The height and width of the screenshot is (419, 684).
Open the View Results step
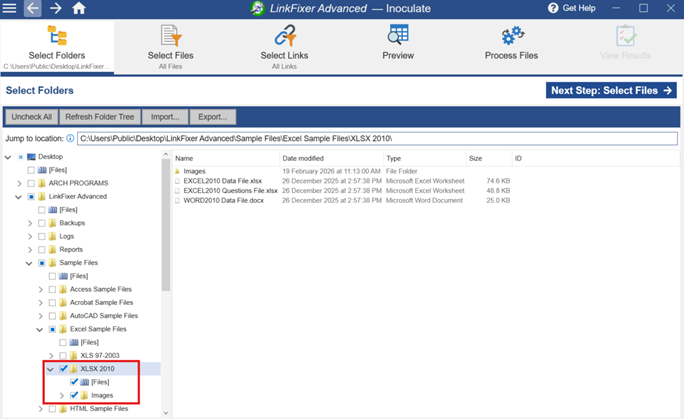tap(626, 43)
